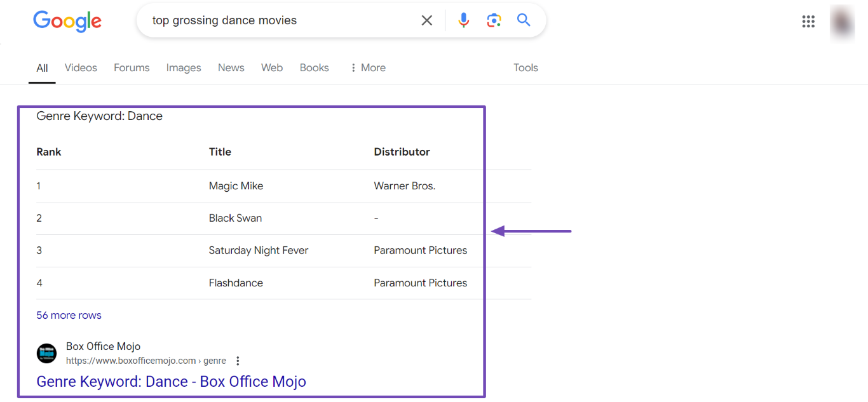Click the Magic Mike title cell

pyautogui.click(x=236, y=186)
